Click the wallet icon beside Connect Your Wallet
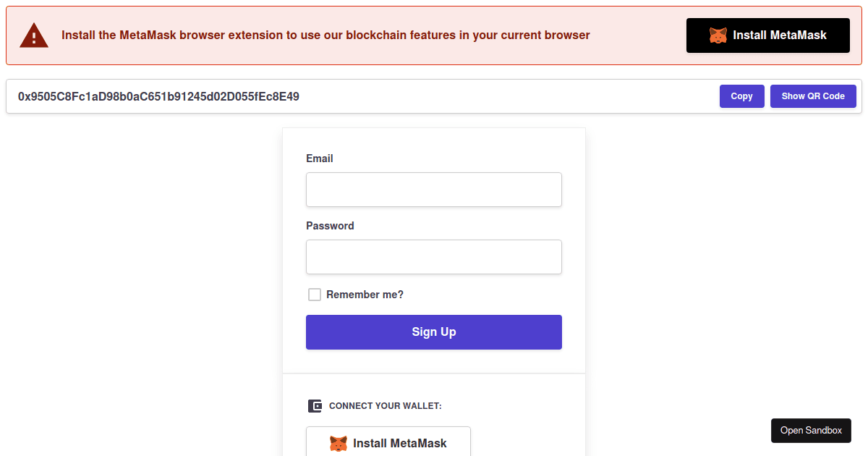Image resolution: width=868 pixels, height=456 pixels. coord(315,406)
